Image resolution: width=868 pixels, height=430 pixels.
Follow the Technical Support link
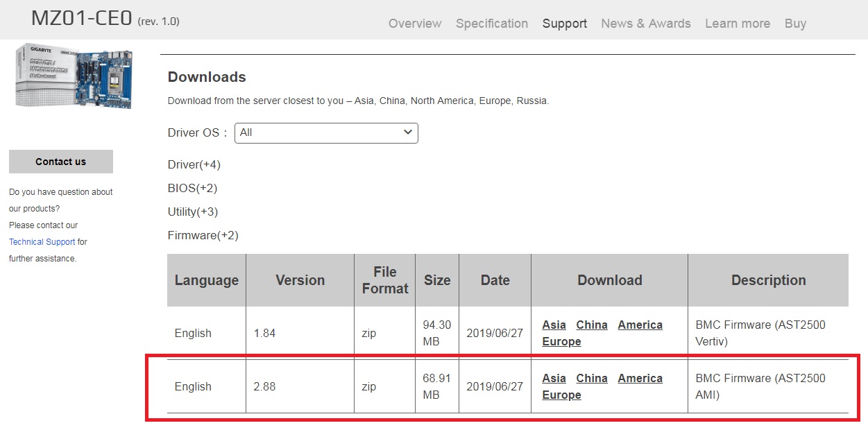[x=42, y=242]
